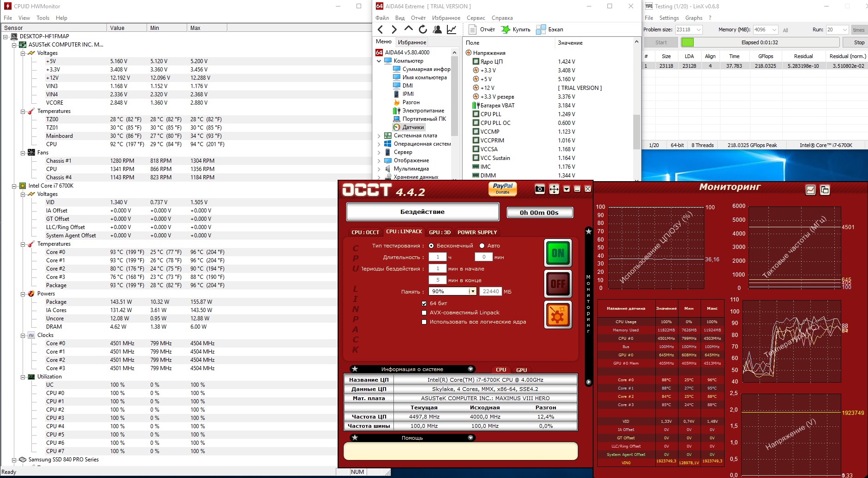This screenshot has width=868, height=478.
Task: Open the AIDA64 user icon in toolbar
Action: 437,30
